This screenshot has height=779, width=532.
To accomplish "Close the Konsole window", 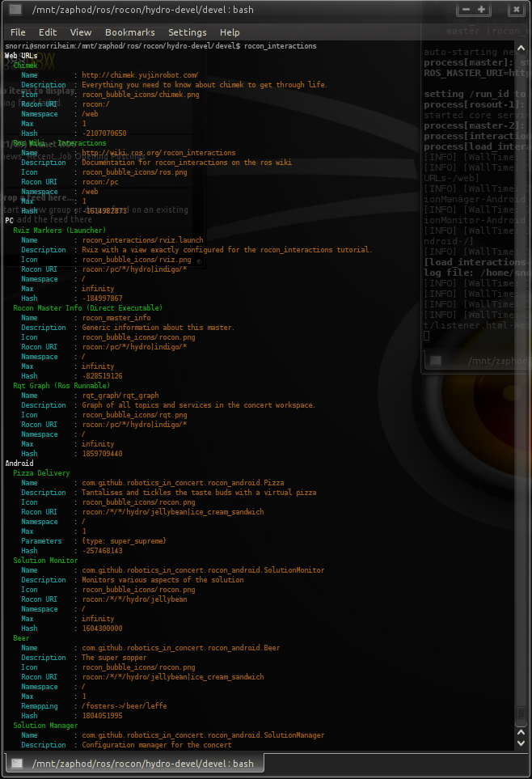I will pyautogui.click(x=515, y=10).
